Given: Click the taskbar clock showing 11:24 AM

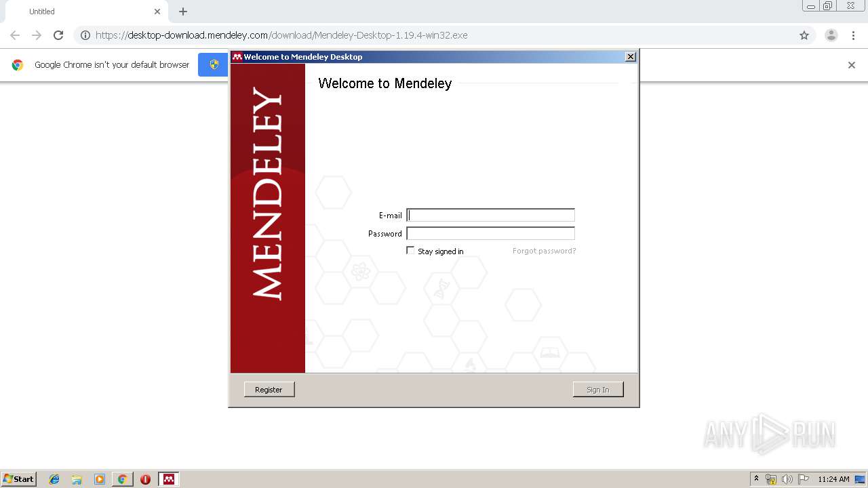Looking at the screenshot, I should [x=833, y=479].
